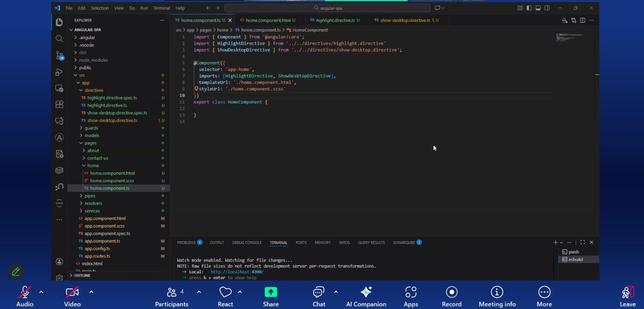
Task: Open customize layout icon in title bar
Action: [520, 8]
